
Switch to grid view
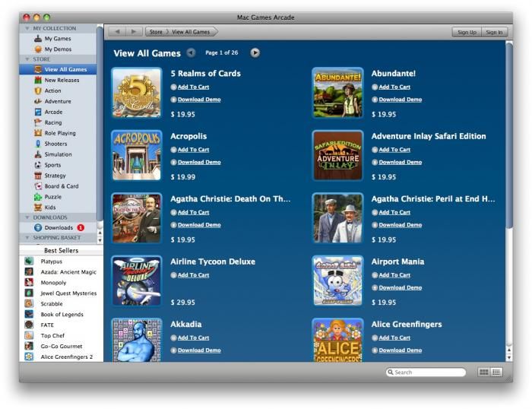tap(484, 373)
